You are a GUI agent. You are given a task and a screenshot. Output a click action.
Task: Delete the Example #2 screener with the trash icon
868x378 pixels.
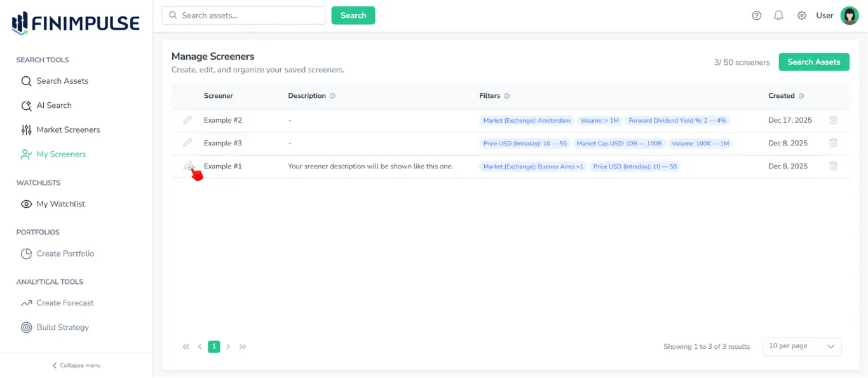[833, 119]
